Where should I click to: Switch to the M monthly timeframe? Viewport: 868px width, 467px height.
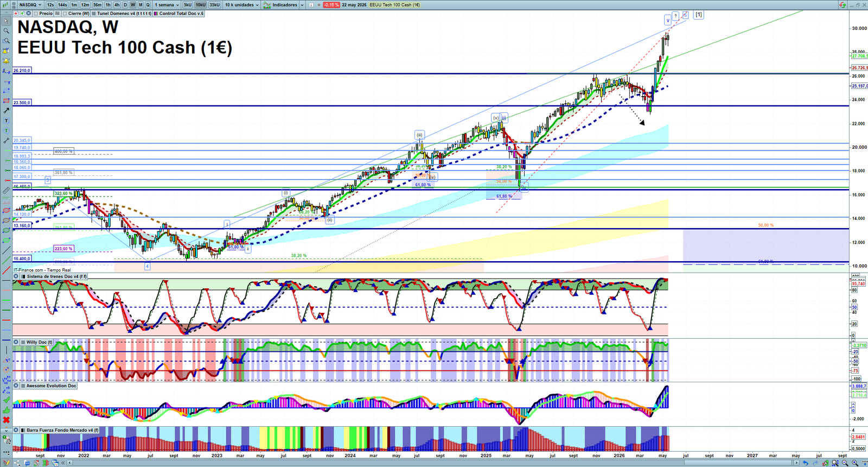pyautogui.click(x=141, y=5)
